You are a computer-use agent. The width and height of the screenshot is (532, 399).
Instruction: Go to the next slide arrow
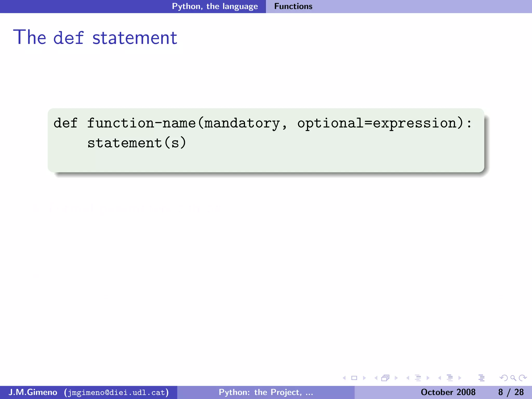(x=364, y=378)
